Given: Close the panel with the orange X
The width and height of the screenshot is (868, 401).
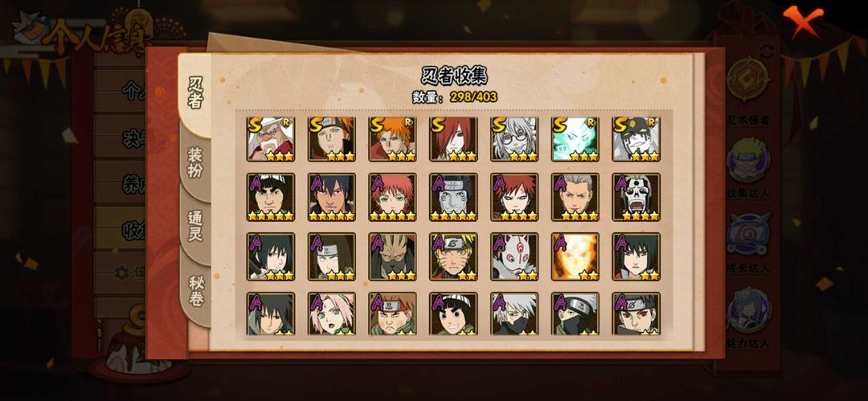Looking at the screenshot, I should (x=803, y=21).
